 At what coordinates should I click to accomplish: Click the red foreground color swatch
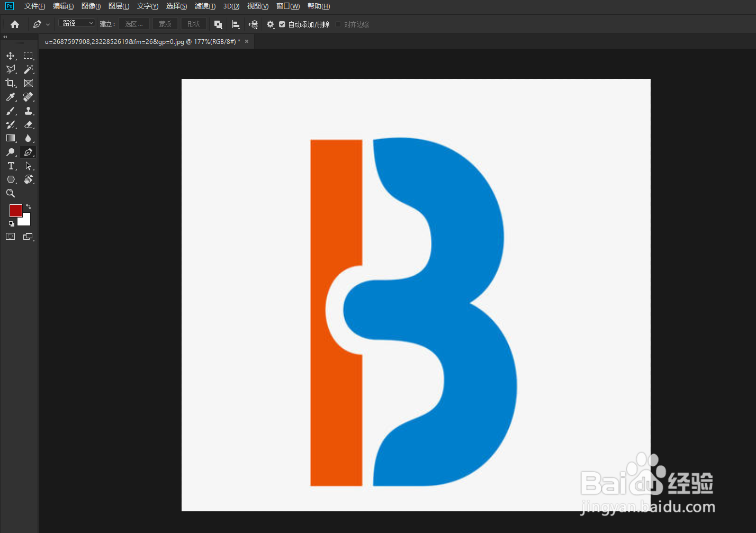click(15, 210)
